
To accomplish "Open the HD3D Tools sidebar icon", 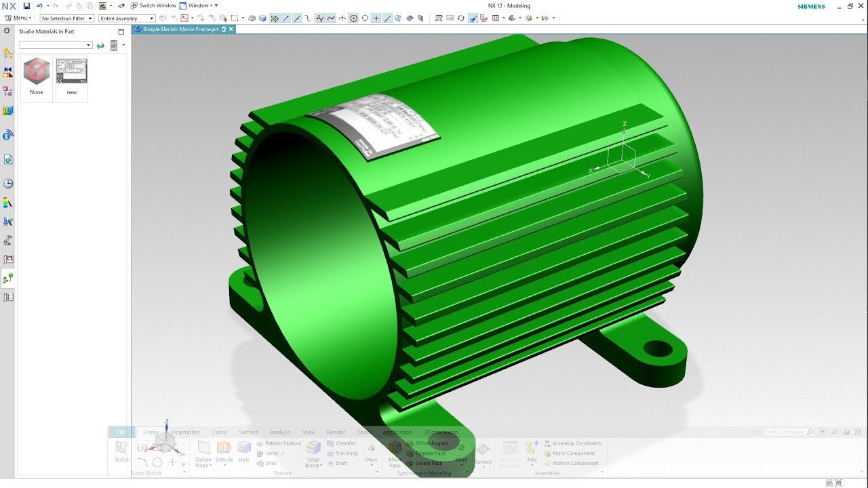I will pyautogui.click(x=8, y=135).
